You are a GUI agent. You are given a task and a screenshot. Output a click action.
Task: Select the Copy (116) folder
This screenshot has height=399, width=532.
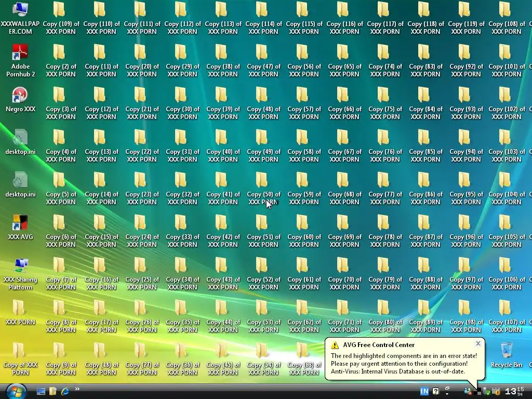click(x=344, y=18)
